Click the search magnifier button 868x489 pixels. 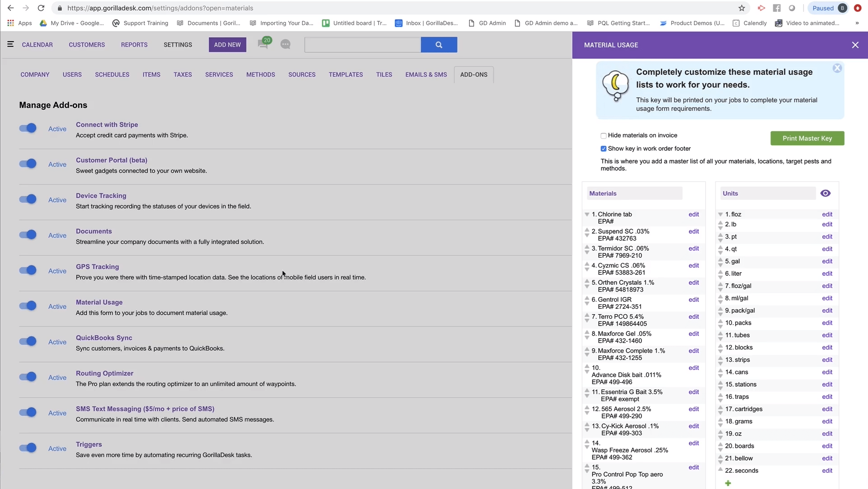(x=438, y=45)
